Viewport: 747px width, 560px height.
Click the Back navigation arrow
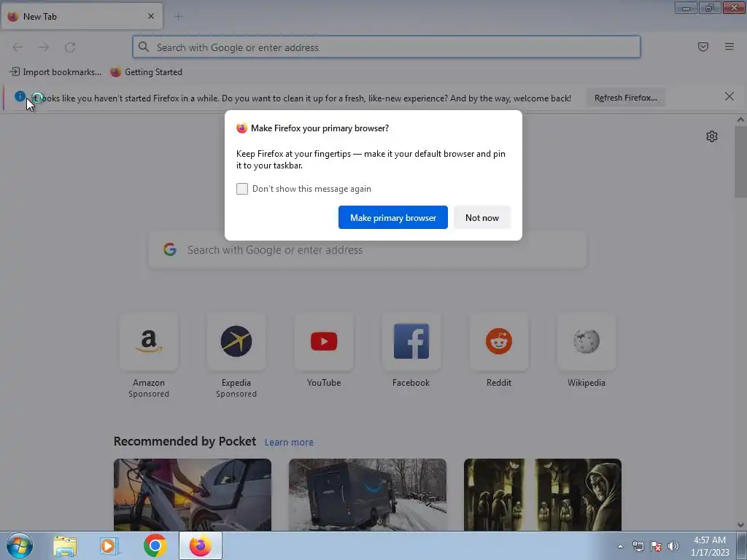coord(18,47)
